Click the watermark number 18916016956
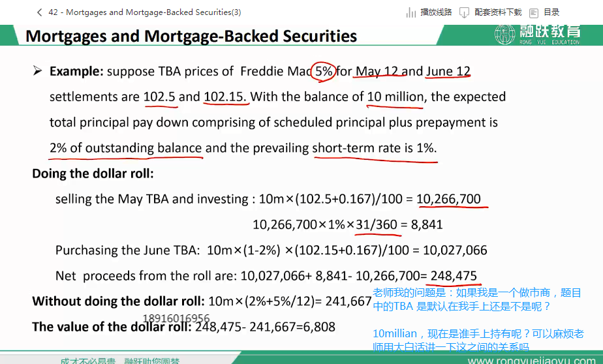Viewport: 603px width, 364px height. click(x=176, y=318)
